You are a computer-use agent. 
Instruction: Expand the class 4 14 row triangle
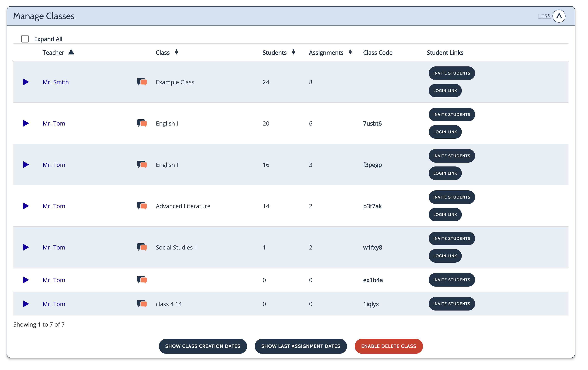pyautogui.click(x=26, y=304)
